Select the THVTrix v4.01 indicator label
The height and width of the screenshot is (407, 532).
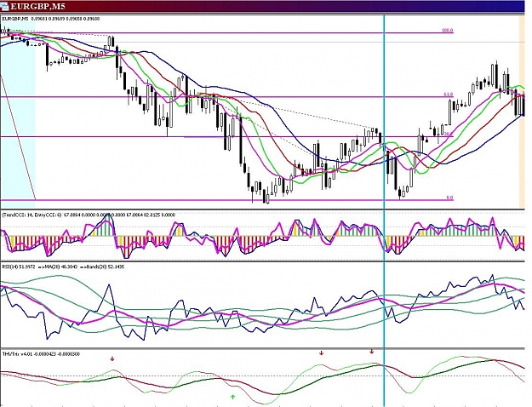(x=41, y=354)
